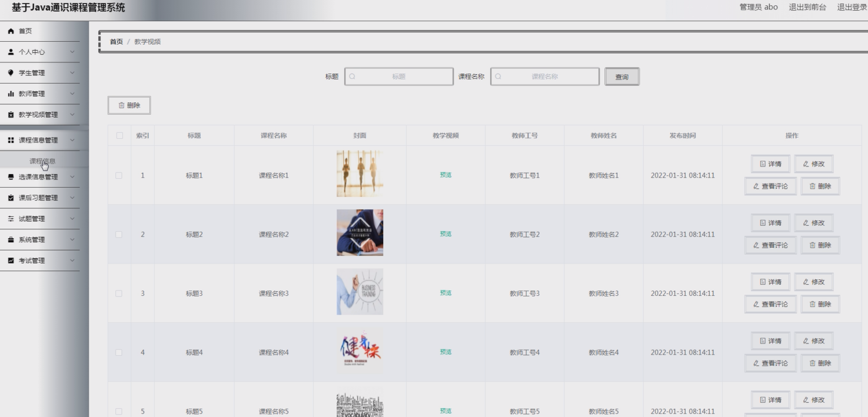
Task: Click the person icon beside 个人中心
Action: [x=11, y=52]
